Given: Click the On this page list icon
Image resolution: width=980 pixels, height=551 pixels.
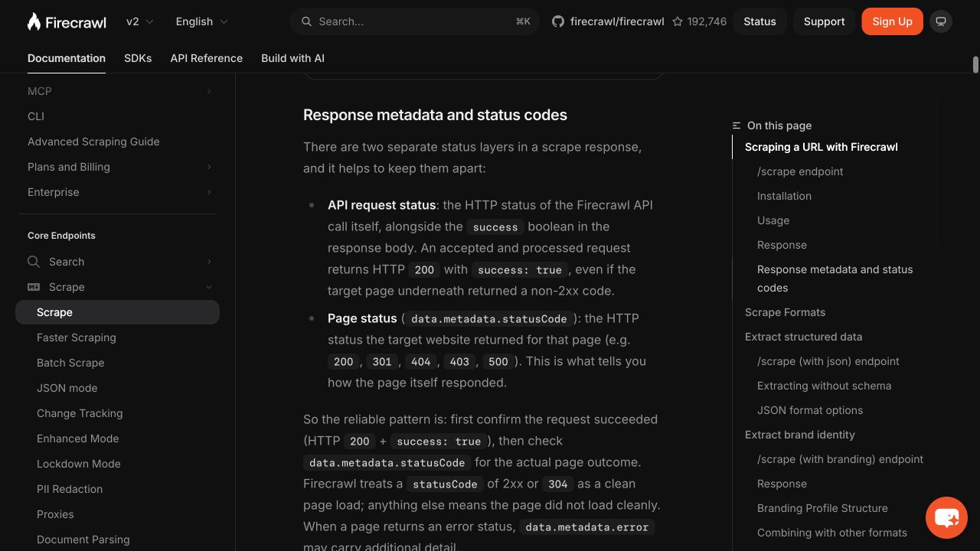Looking at the screenshot, I should click(x=737, y=126).
